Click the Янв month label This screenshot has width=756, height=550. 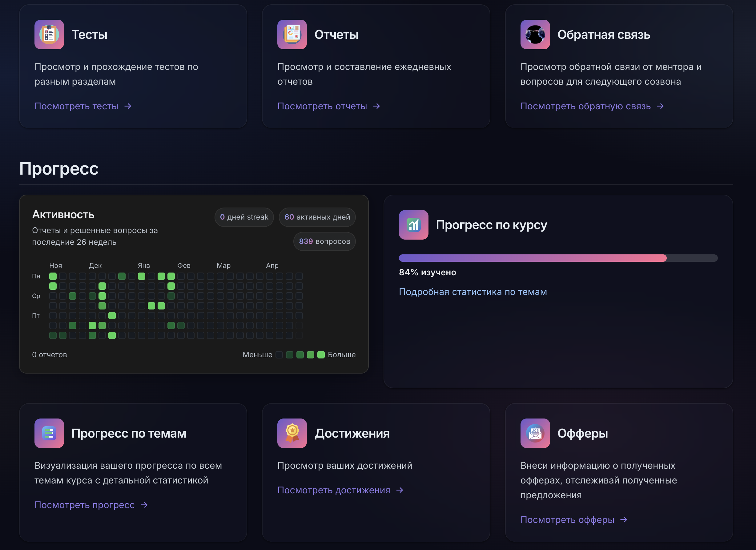pos(144,266)
